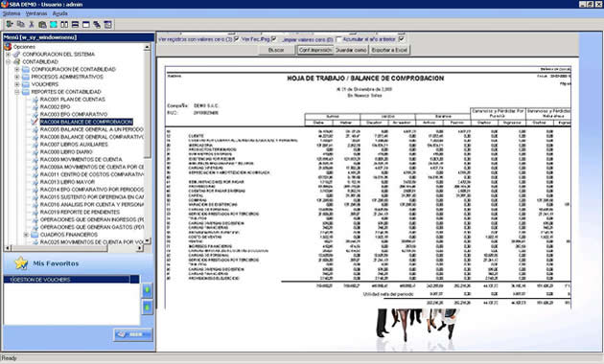This screenshot has height=364, width=604.
Task: Click the cyan square toolbar icon
Action: 53,24
